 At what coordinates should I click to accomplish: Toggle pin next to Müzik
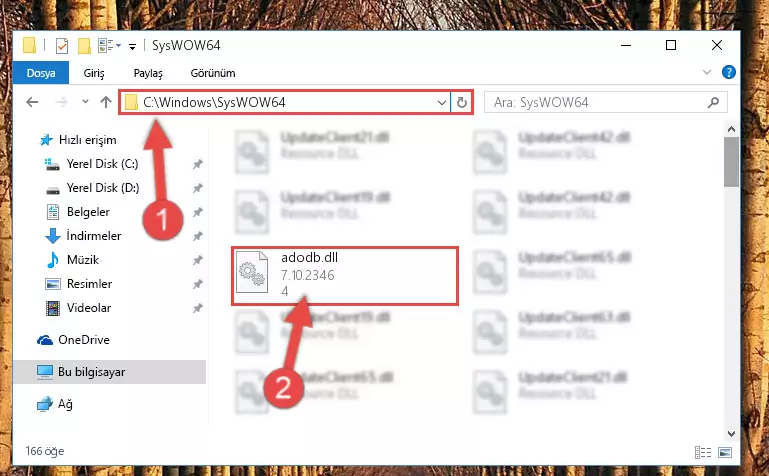pos(198,260)
